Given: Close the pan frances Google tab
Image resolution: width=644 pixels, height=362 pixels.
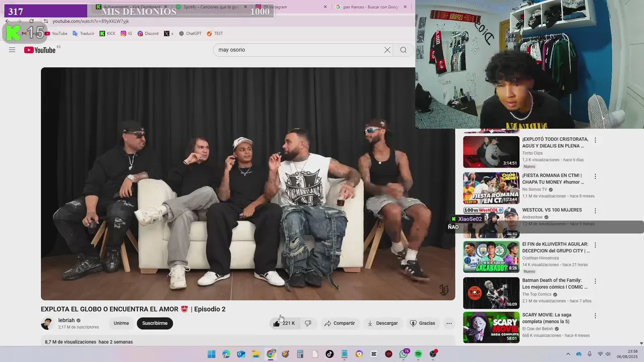Looking at the screenshot, I should 405,7.
